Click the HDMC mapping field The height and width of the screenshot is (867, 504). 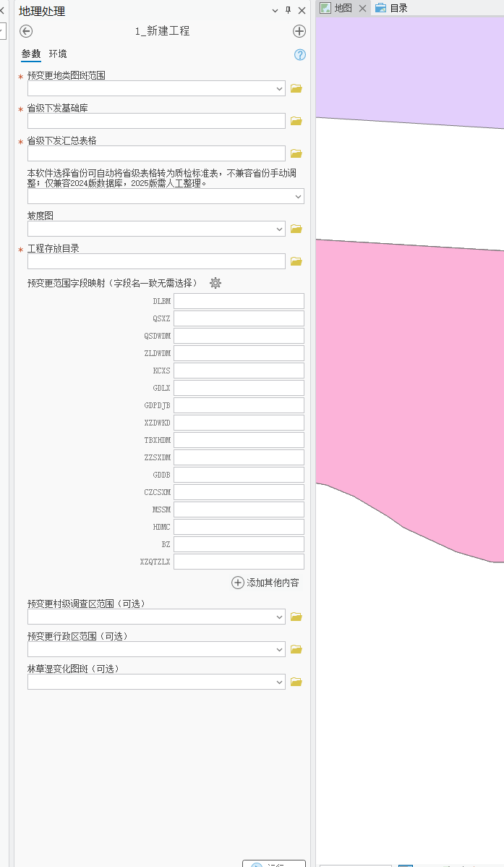coord(239,527)
